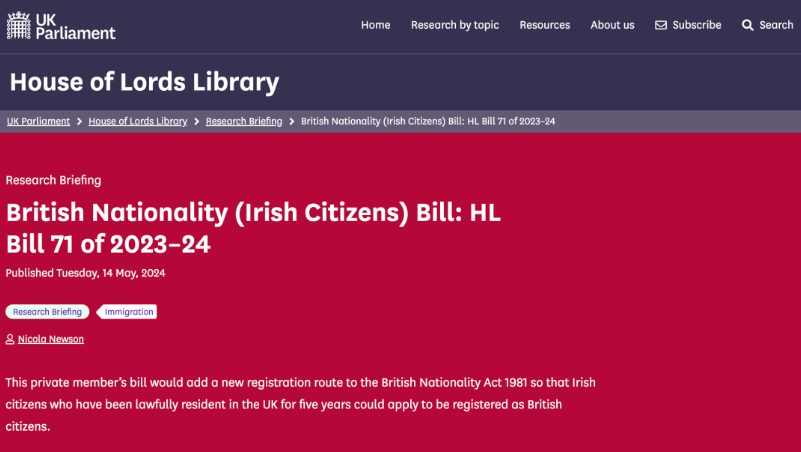Click the House of Lords Library heading
This screenshot has height=452, width=801.
145,82
